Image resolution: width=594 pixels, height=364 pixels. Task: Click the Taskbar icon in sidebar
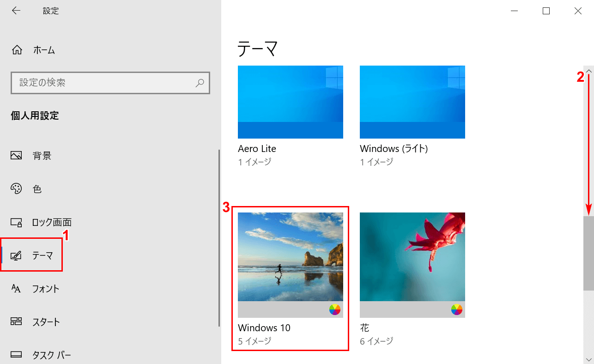[x=16, y=355]
